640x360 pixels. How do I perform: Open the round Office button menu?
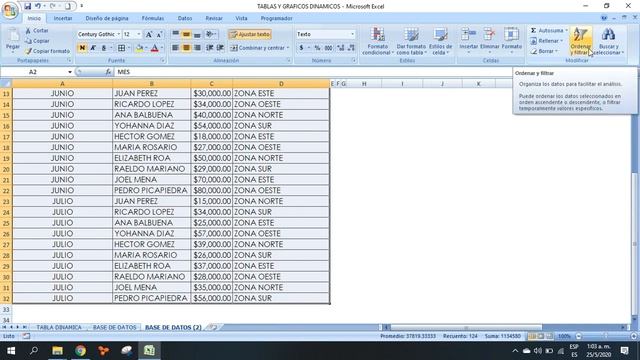(x=10, y=10)
